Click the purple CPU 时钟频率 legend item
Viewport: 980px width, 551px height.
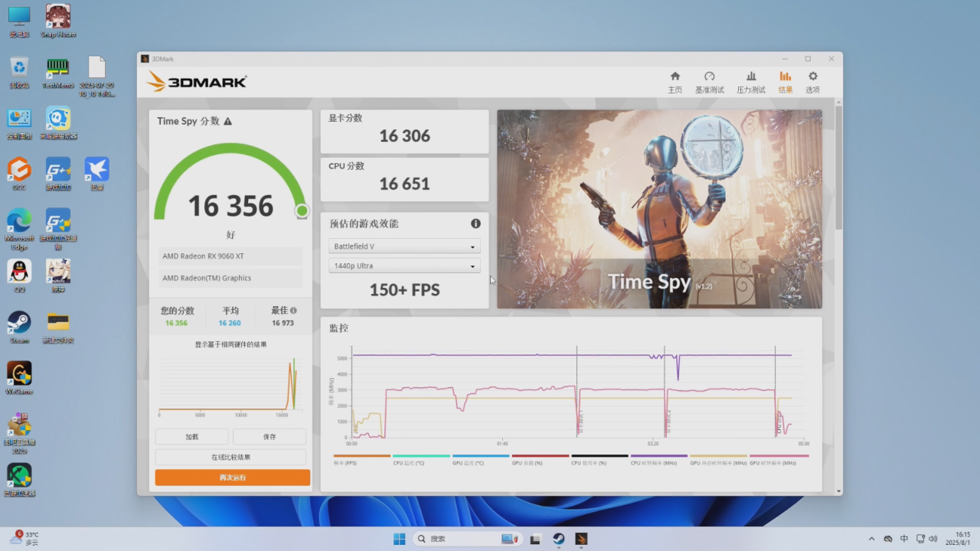(659, 459)
